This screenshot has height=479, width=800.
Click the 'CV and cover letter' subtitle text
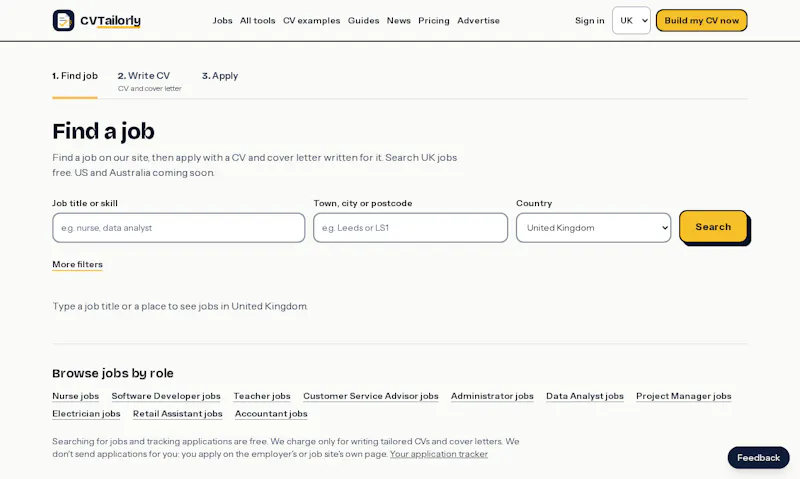pyautogui.click(x=149, y=89)
